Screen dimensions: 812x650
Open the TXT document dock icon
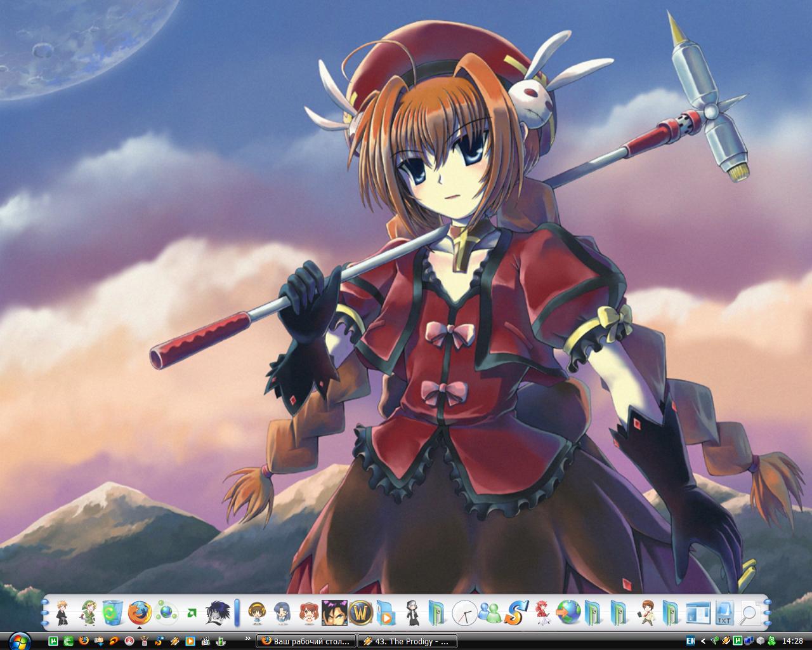(x=724, y=613)
